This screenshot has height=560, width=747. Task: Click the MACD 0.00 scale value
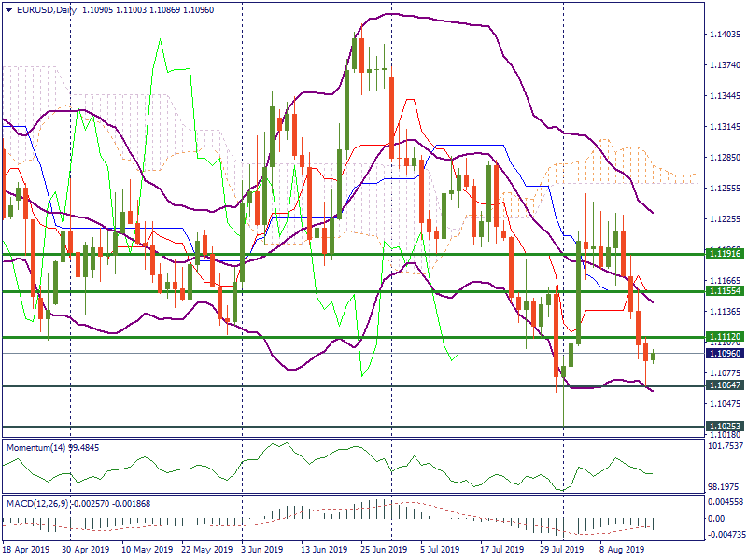tap(717, 518)
